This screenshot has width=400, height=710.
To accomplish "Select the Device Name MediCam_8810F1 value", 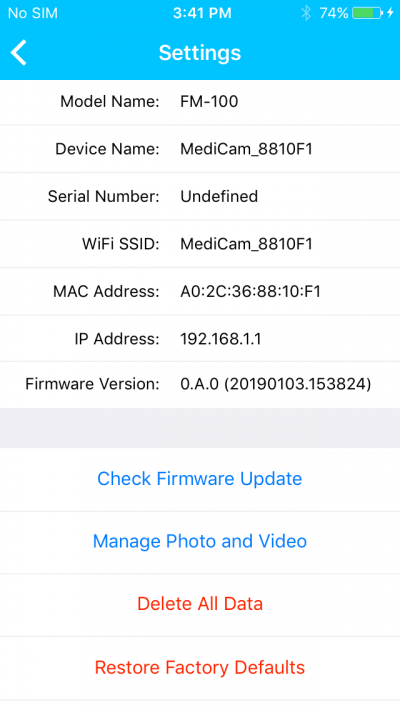I will 246,149.
